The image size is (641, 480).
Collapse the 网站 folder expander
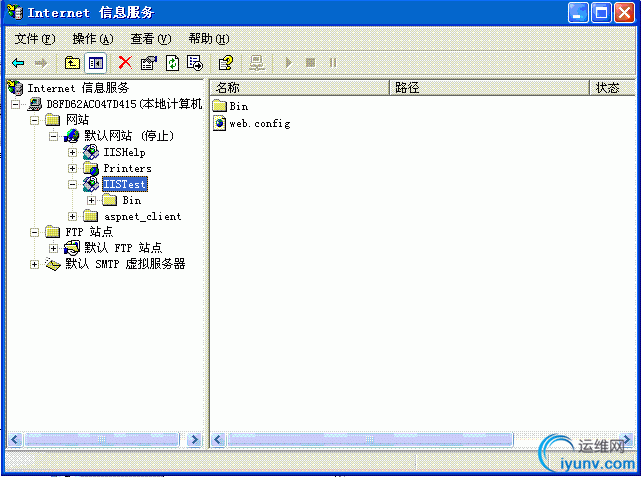click(x=35, y=120)
